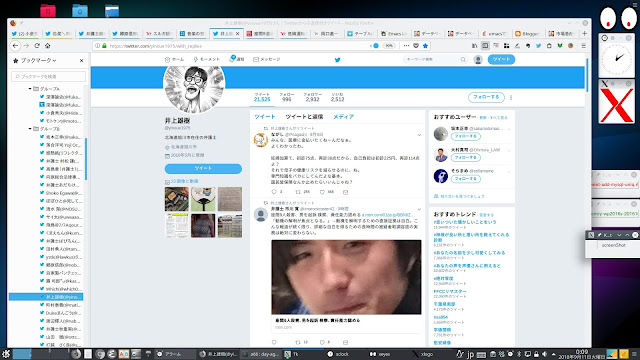
Task: Collapse the グループA bookmark folder
Action: 30,89
